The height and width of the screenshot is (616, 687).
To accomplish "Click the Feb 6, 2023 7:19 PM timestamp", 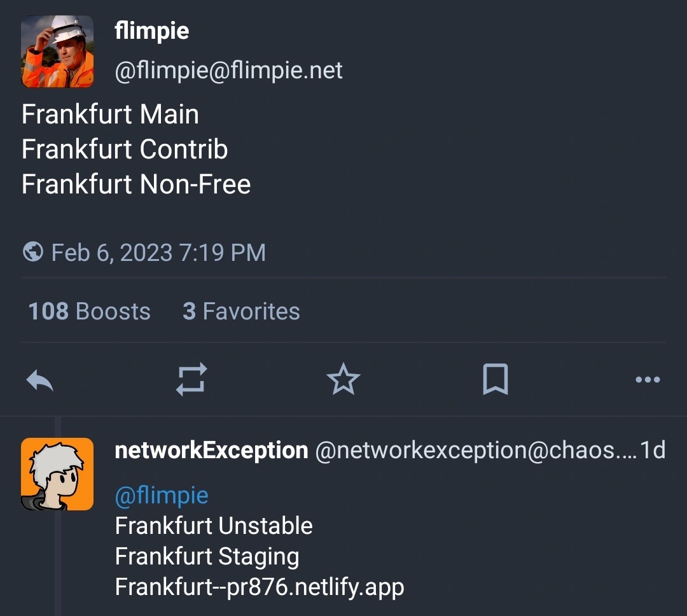I will pos(158,253).
